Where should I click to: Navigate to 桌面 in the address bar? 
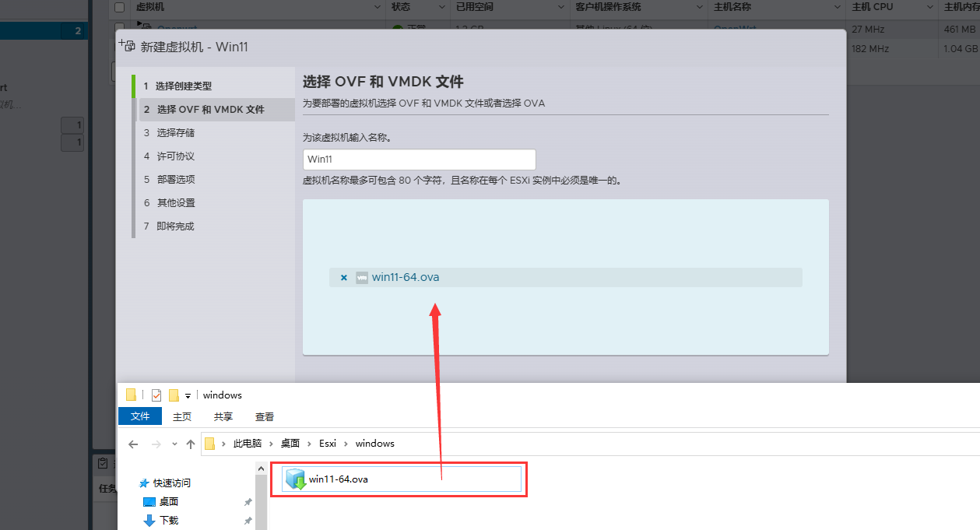(290, 444)
